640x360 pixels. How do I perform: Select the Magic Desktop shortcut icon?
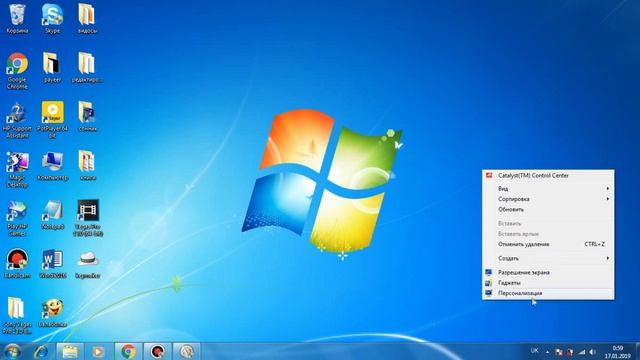(17, 169)
